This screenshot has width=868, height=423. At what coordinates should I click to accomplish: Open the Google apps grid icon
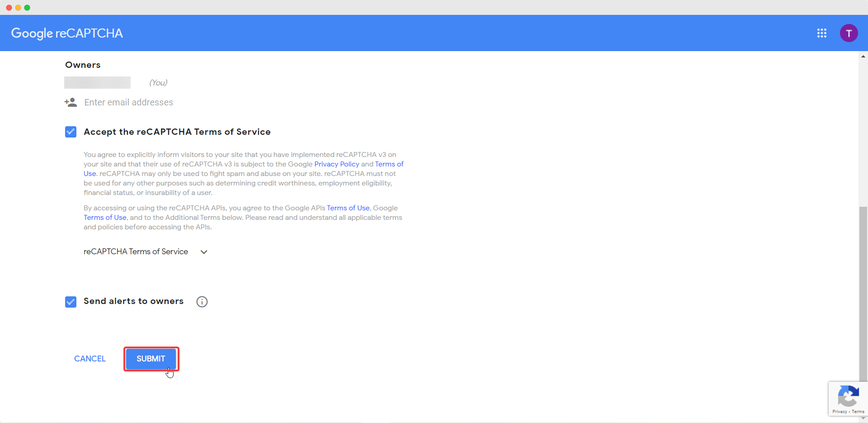click(x=821, y=33)
